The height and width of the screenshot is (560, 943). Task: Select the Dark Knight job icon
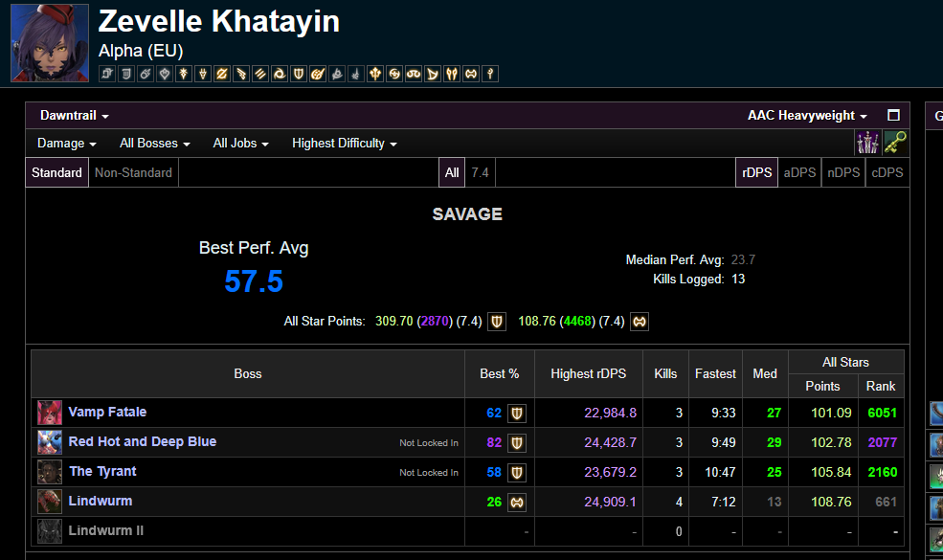pos(184,74)
